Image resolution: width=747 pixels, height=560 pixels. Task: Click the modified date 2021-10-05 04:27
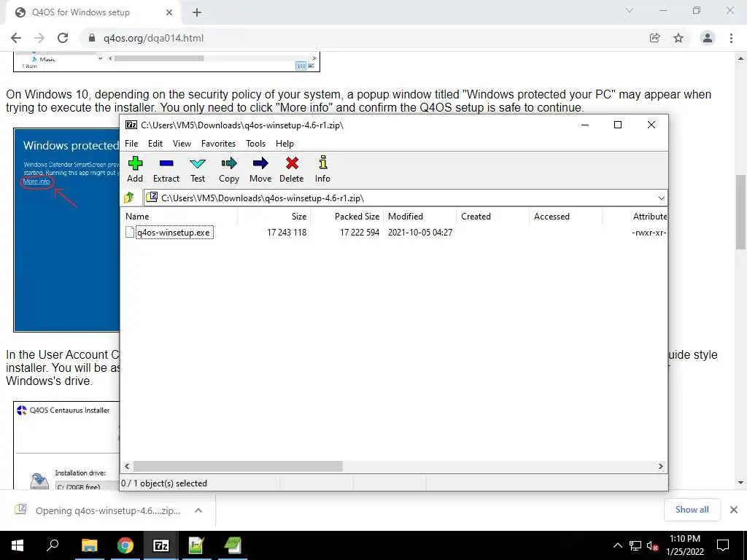419,233
